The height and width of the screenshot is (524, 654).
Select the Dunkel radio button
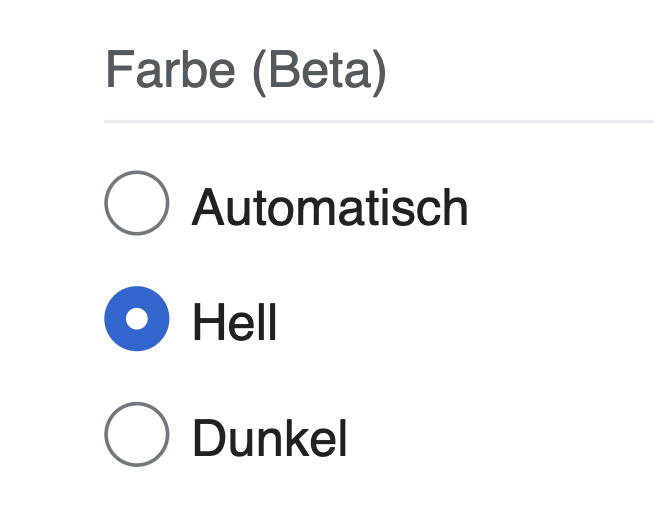point(136,435)
